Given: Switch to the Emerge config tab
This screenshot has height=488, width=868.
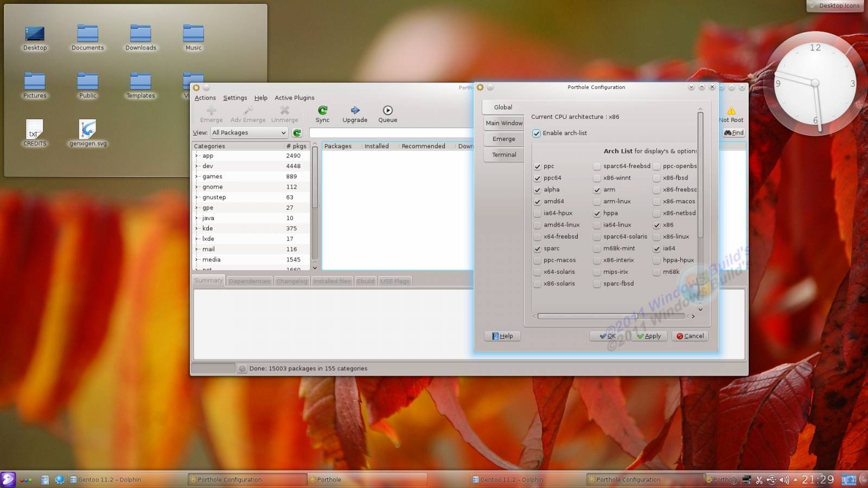Looking at the screenshot, I should 504,139.
